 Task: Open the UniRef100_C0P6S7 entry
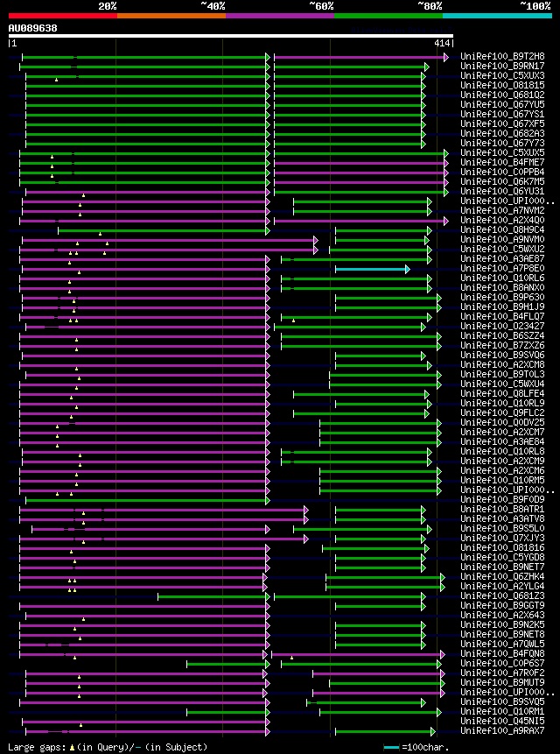(502, 662)
